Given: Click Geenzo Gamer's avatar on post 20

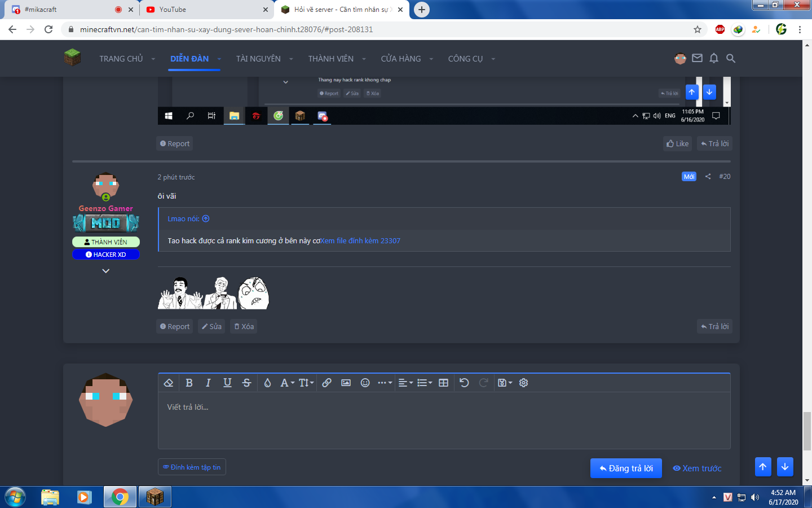Looking at the screenshot, I should tap(106, 186).
